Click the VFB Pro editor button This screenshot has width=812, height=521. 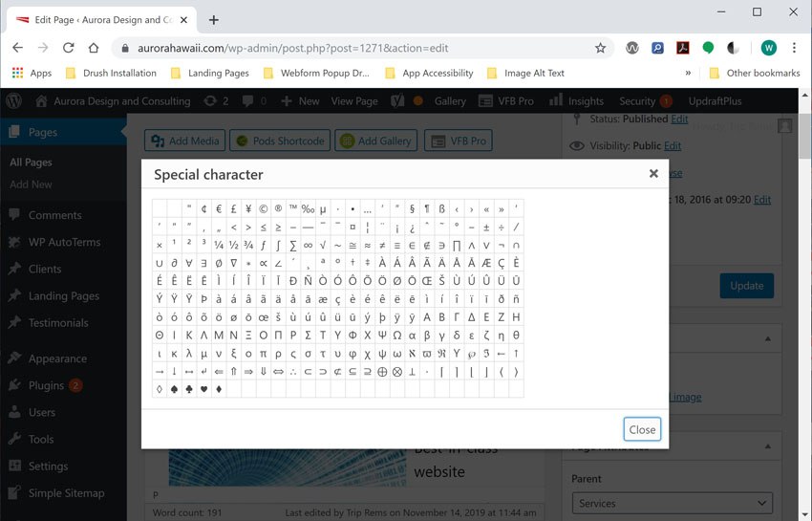pos(459,141)
